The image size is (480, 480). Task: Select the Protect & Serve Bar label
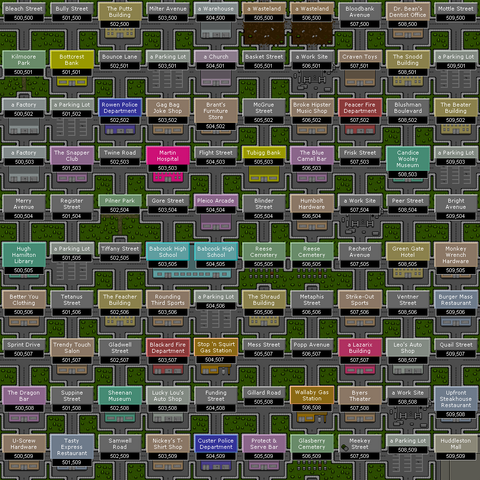pyautogui.click(x=264, y=444)
